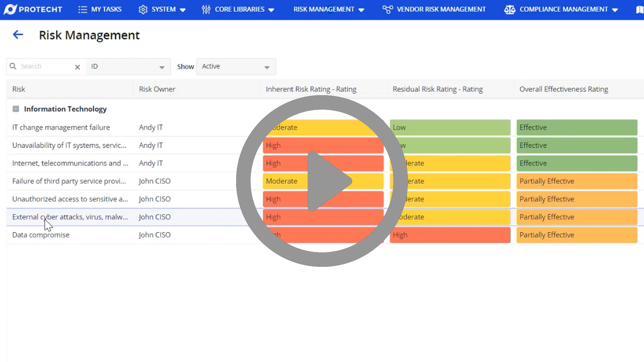The height and width of the screenshot is (362, 644).
Task: Open the knowledge book icon in the top bar
Action: (x=640, y=9)
